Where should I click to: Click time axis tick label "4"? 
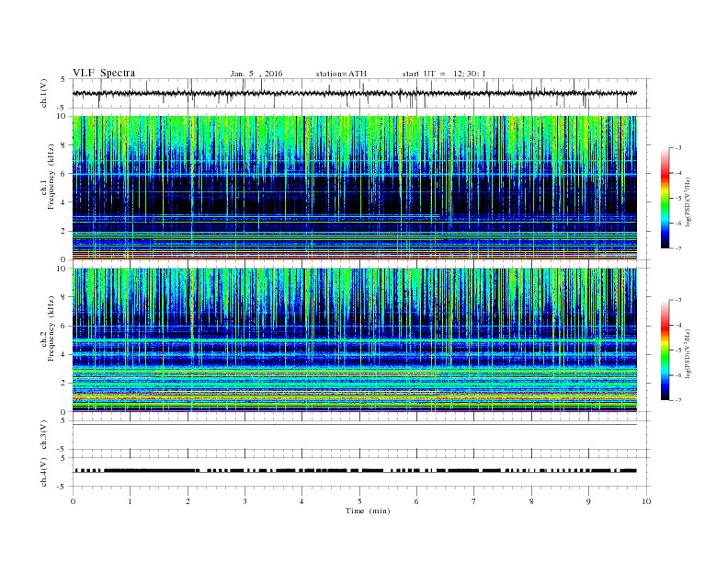coord(301,501)
